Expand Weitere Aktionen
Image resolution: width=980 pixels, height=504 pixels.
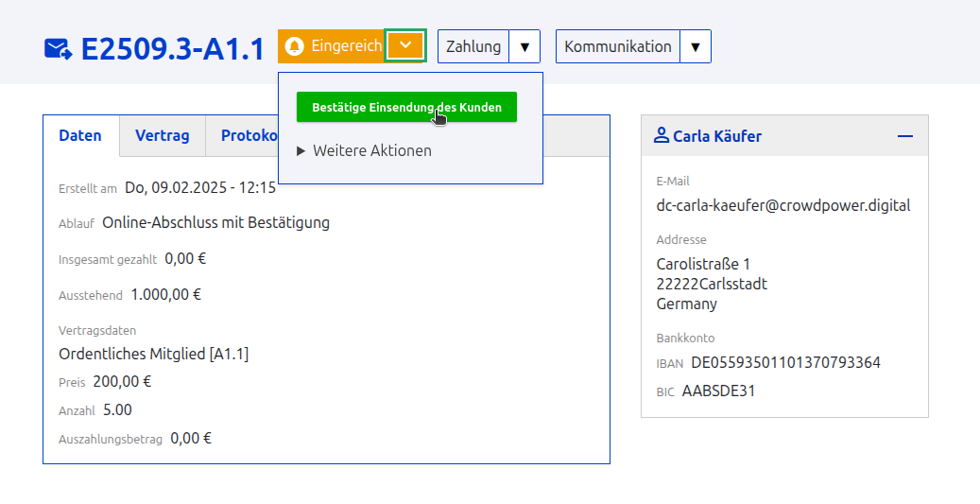365,150
